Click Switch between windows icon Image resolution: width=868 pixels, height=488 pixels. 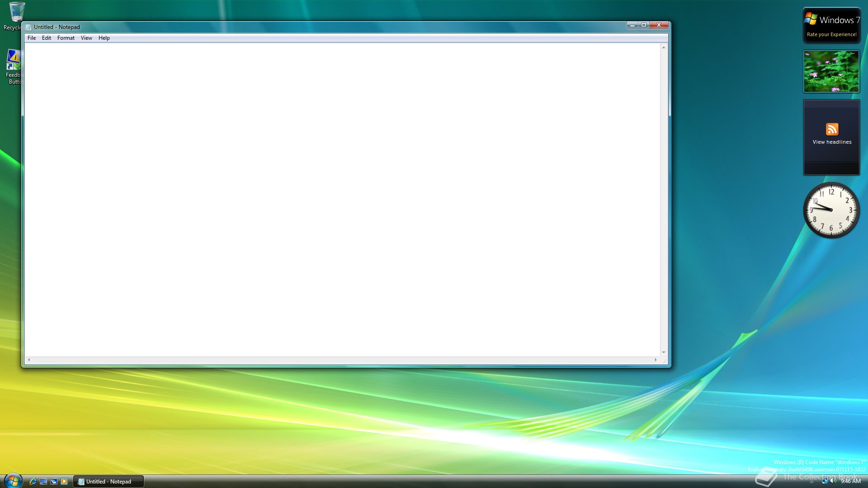(54, 482)
